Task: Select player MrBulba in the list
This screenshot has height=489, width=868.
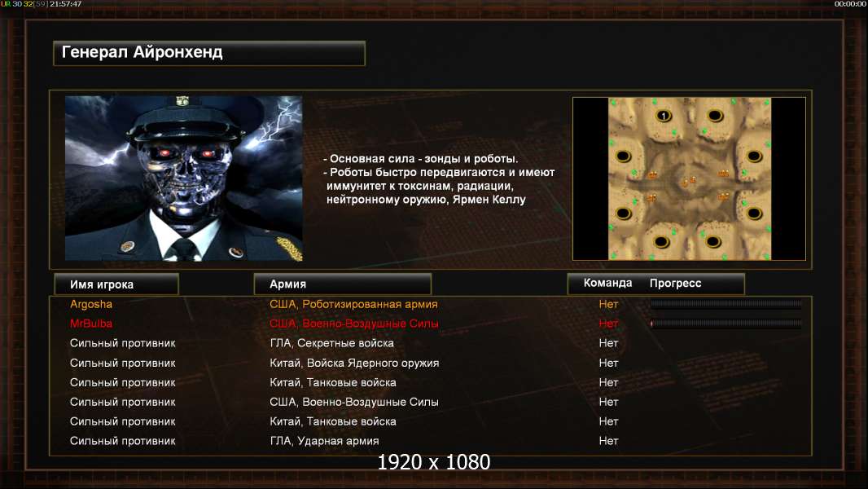Action: 90,324
